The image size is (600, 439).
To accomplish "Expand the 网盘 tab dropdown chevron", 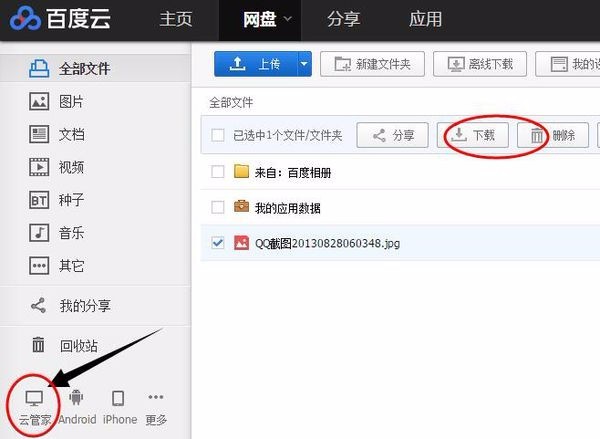I will 288,19.
